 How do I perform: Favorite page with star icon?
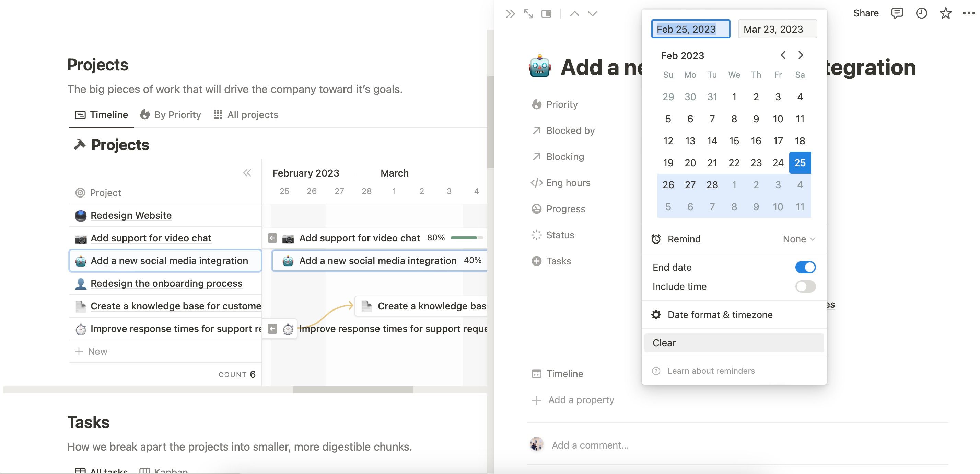[945, 13]
